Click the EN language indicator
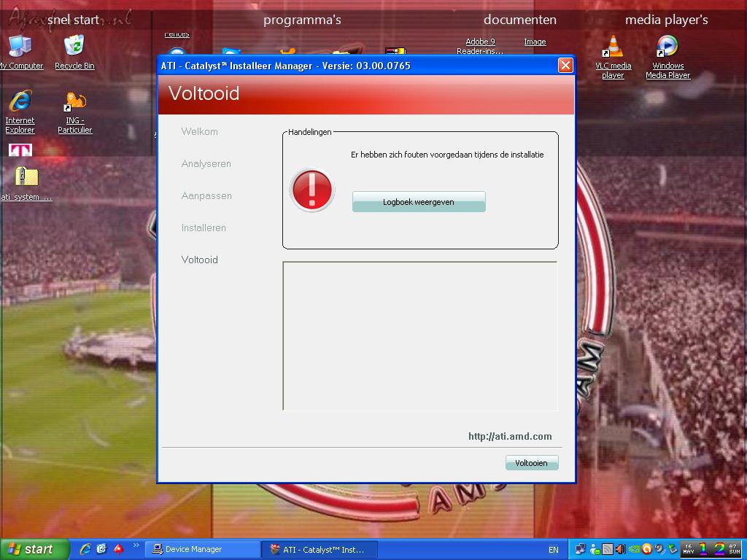The height and width of the screenshot is (560, 747). [553, 550]
